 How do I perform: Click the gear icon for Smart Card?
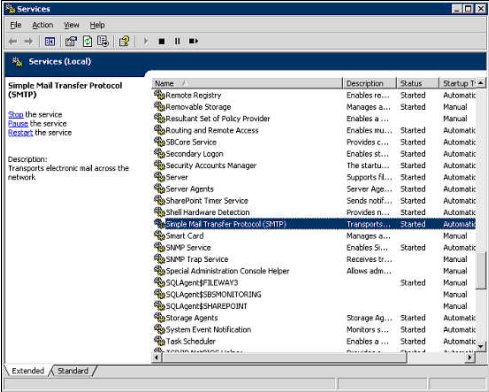tap(159, 236)
